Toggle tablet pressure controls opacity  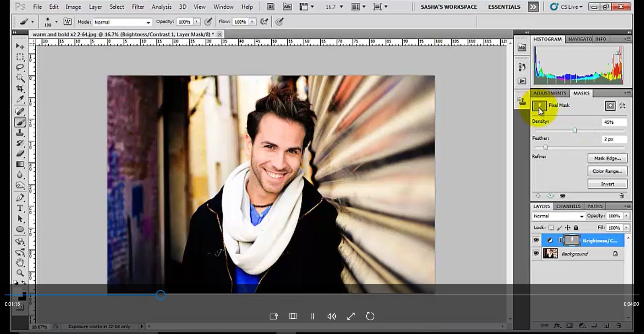point(208,22)
